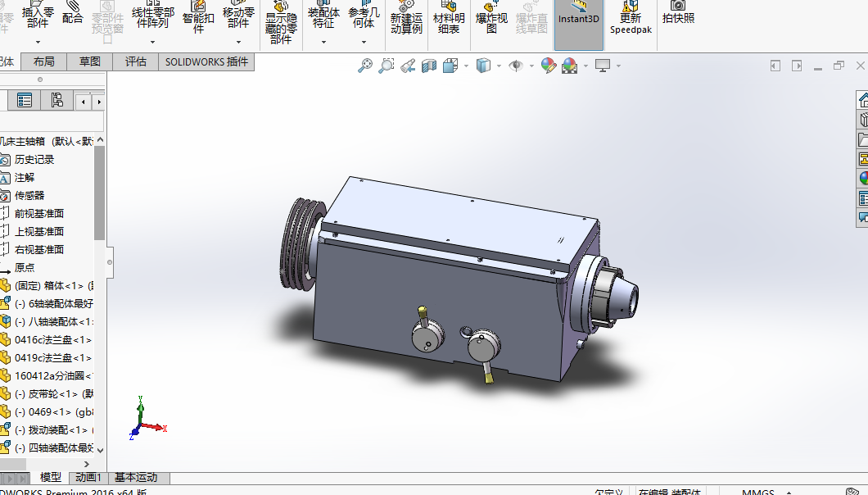Image resolution: width=868 pixels, height=495 pixels.
Task: Click the feature tree scroll up arrow
Action: (100, 140)
